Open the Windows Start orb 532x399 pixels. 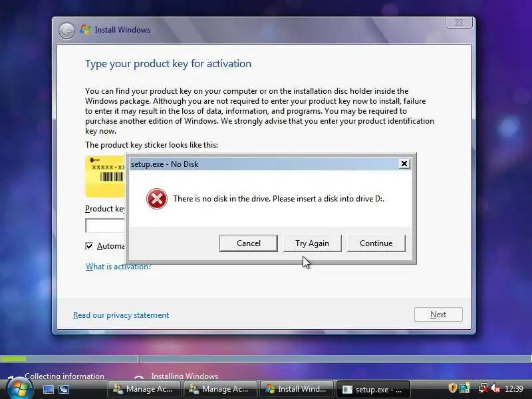[x=19, y=388]
